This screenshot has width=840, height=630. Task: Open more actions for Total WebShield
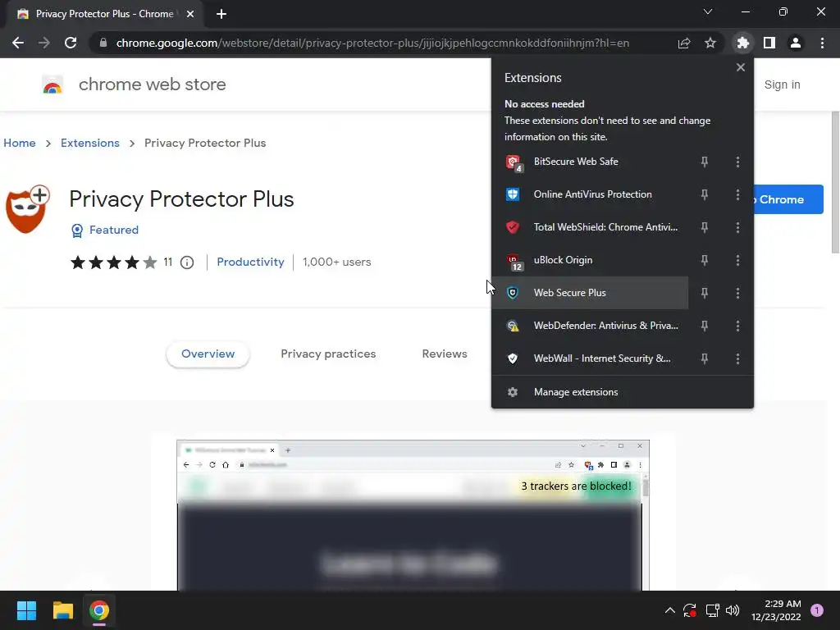point(737,227)
